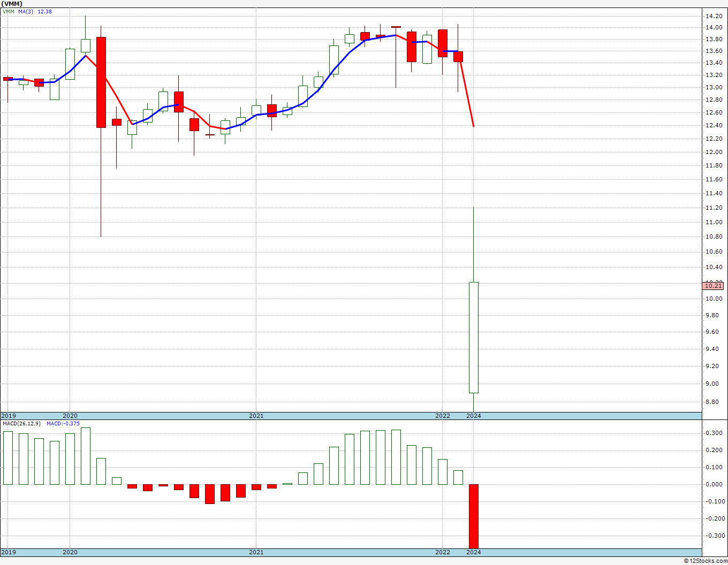The height and width of the screenshot is (565, 728).
Task: Select the 12.38 moving average value
Action: [45, 11]
